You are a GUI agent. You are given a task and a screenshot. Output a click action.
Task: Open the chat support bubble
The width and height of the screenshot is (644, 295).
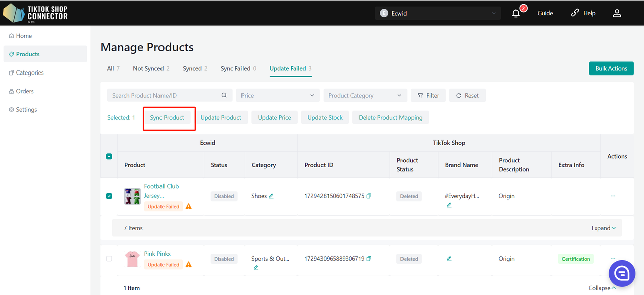(x=622, y=274)
